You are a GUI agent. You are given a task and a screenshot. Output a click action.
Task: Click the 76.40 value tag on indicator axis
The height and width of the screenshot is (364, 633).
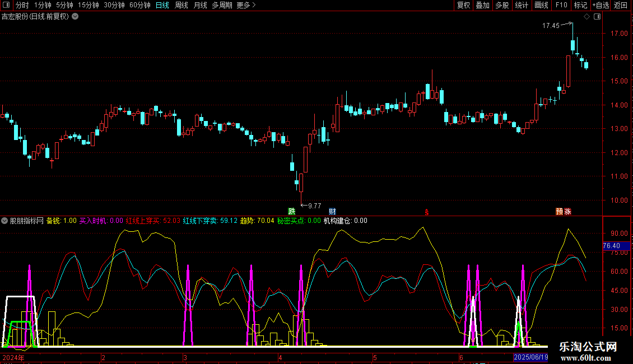click(x=616, y=246)
